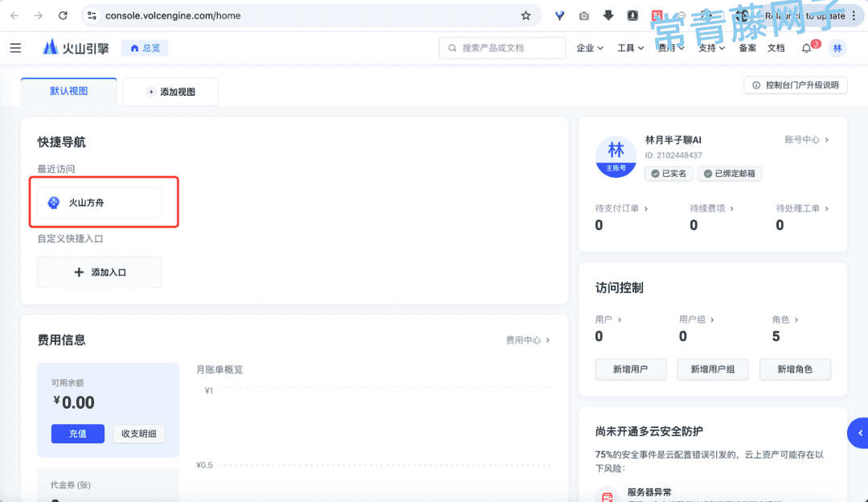The width and height of the screenshot is (868, 502).
Task: Click the ID: 2102448437 text
Action: [674, 155]
